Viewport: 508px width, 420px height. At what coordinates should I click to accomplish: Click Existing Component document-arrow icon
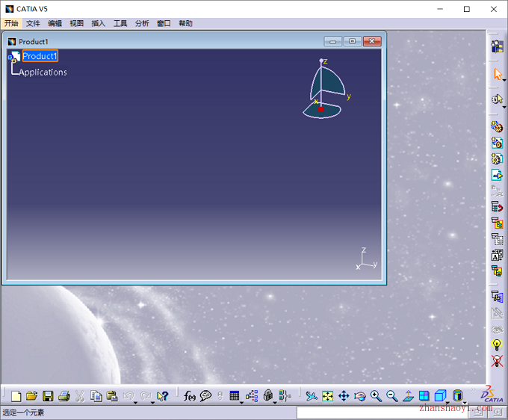(x=497, y=175)
